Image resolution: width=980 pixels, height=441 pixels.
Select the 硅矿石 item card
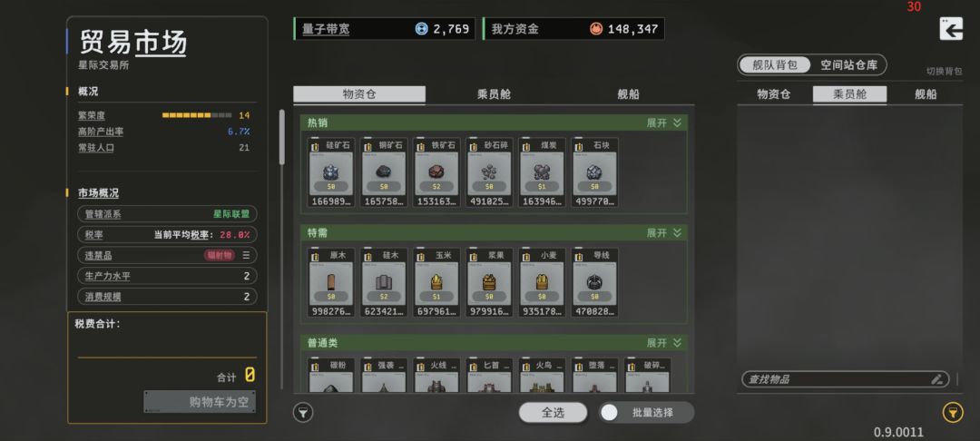331,171
